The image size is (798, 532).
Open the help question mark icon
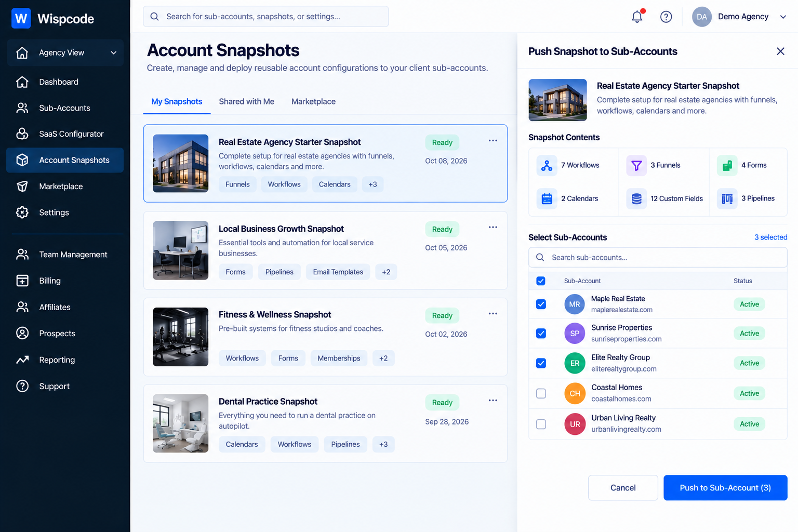point(666,17)
